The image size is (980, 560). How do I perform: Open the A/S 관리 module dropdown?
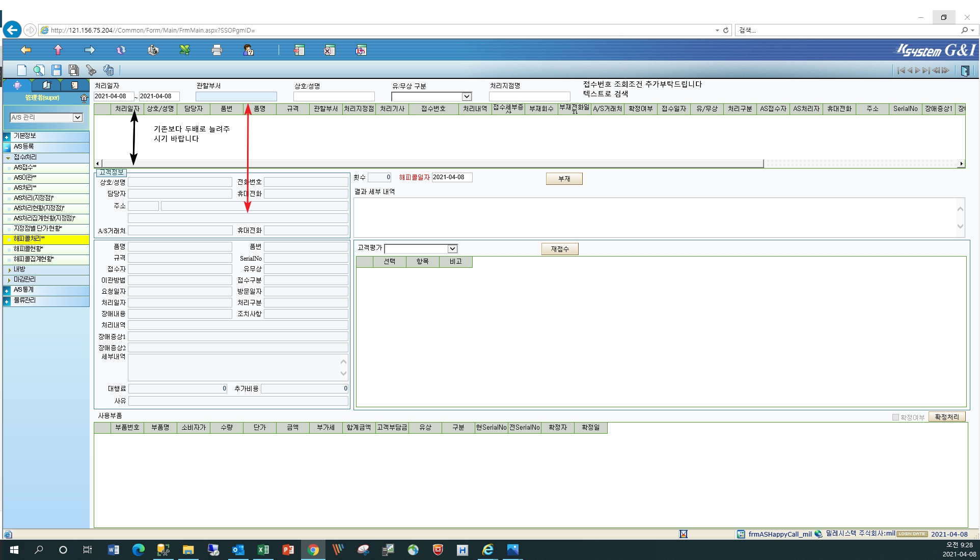(x=77, y=118)
